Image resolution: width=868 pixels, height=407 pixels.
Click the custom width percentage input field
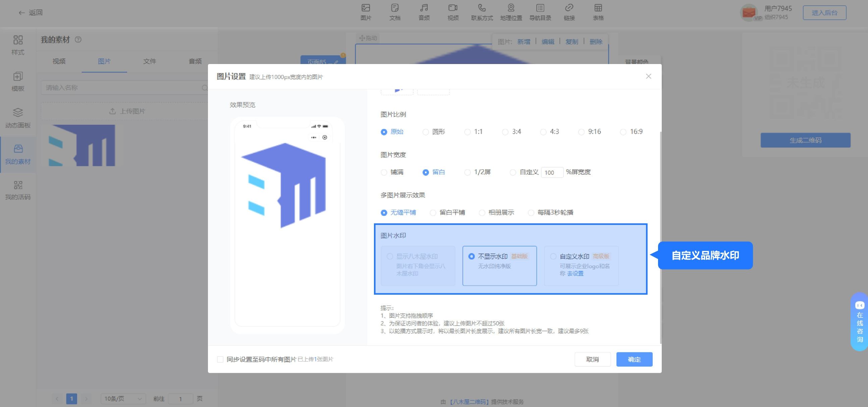click(x=552, y=173)
